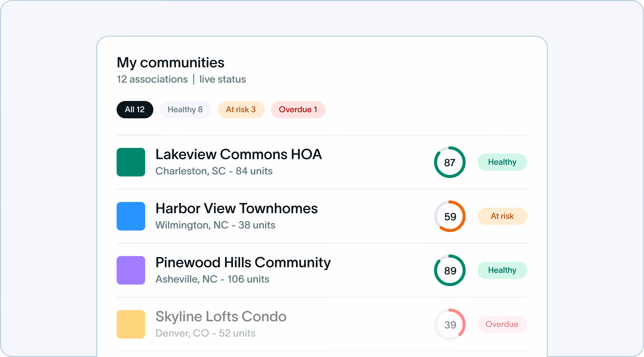Open Harbor View Townhomes title
The height and width of the screenshot is (357, 644).
tap(237, 209)
